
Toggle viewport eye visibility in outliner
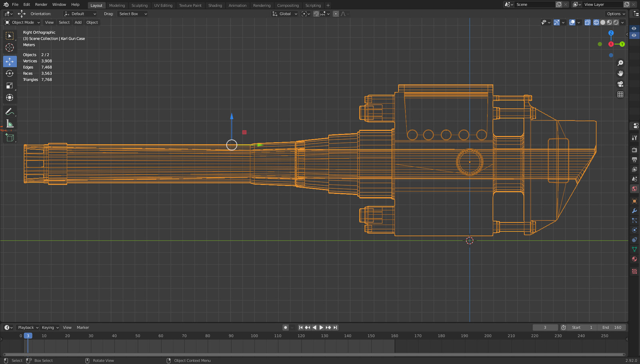634,29
